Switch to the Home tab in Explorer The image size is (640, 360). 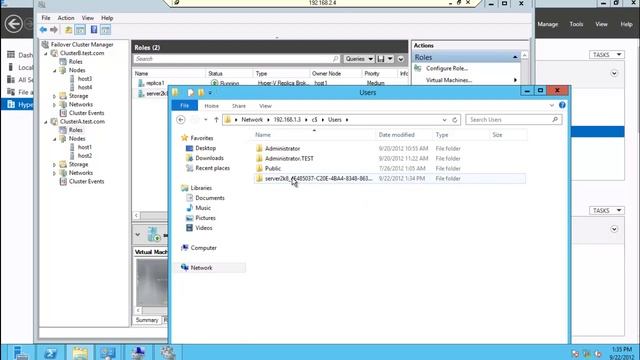coord(211,106)
